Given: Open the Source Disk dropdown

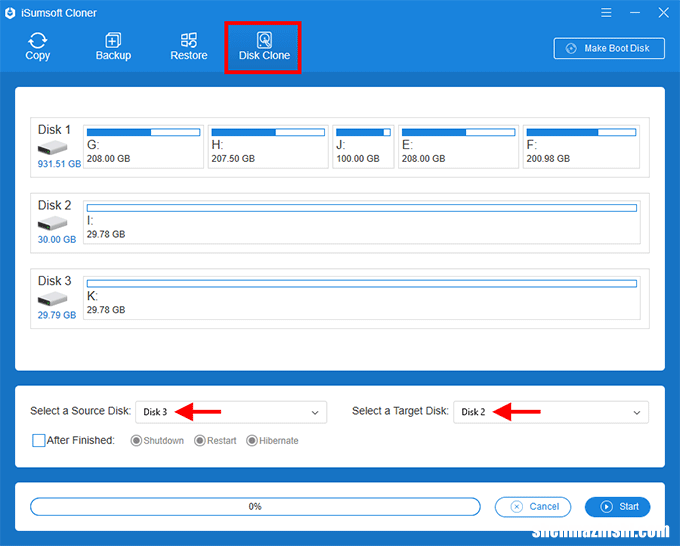Looking at the screenshot, I should point(231,412).
